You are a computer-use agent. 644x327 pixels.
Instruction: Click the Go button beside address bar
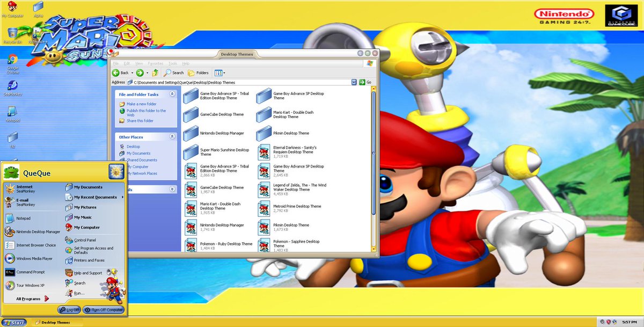click(365, 82)
